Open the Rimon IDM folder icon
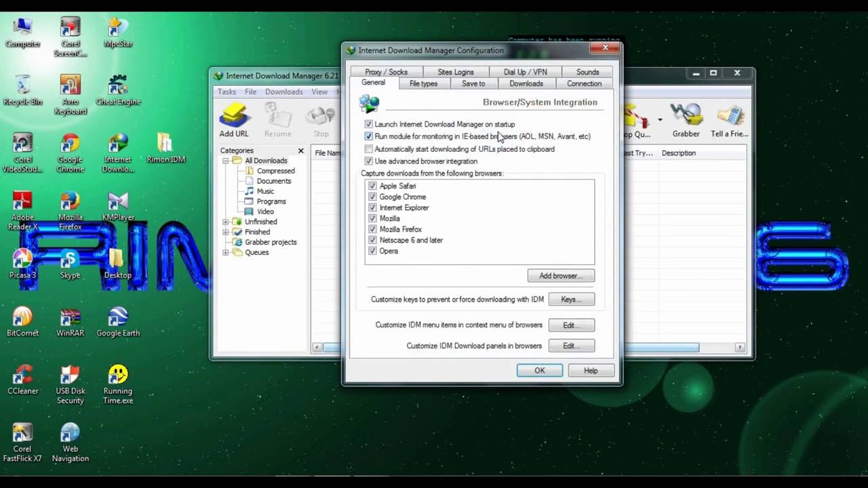 coord(165,148)
